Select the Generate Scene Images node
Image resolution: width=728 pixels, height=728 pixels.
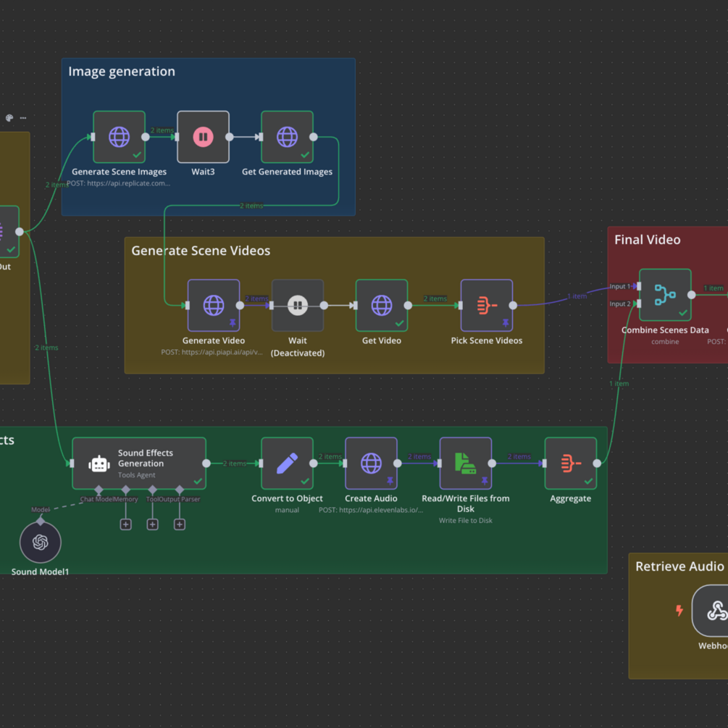(x=119, y=137)
